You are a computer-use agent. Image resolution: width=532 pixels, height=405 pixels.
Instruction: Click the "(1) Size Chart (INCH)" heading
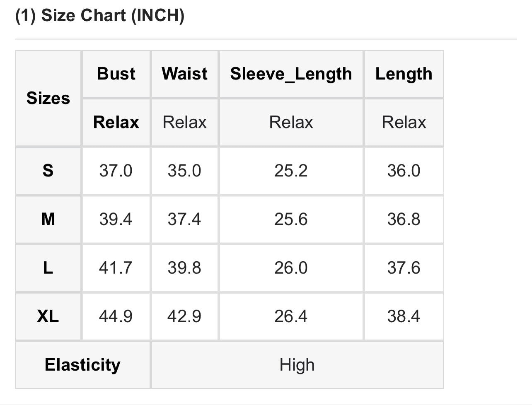[x=99, y=16]
